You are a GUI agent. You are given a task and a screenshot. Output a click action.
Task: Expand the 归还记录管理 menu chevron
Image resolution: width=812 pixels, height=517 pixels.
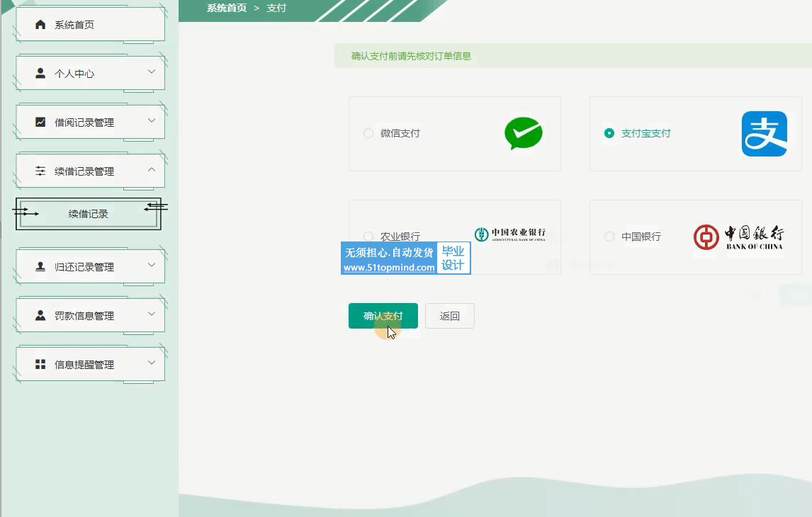coord(152,265)
